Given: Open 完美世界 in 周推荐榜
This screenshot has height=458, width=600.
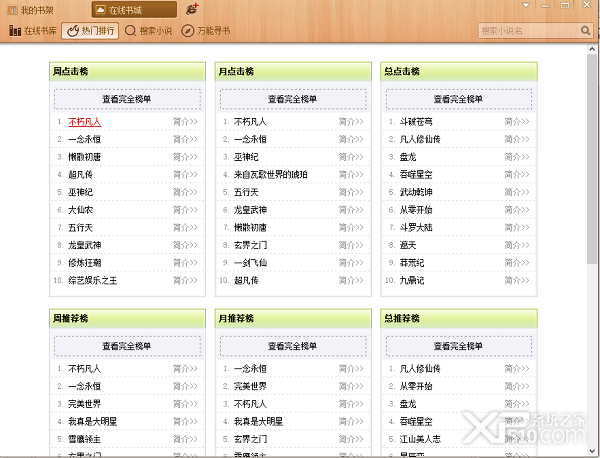Looking at the screenshot, I should coord(85,404).
